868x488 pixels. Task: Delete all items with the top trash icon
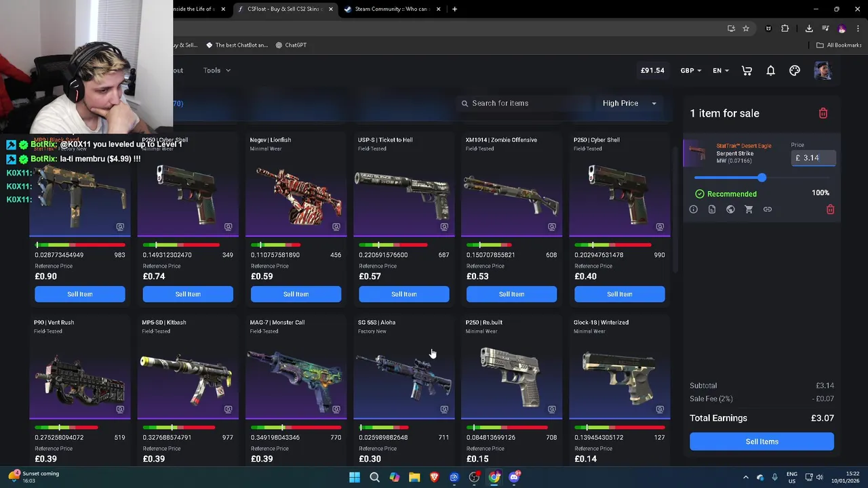pos(823,113)
